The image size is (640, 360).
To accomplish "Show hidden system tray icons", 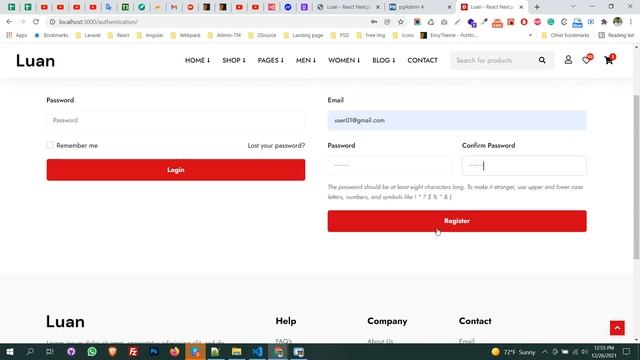I will (545, 352).
